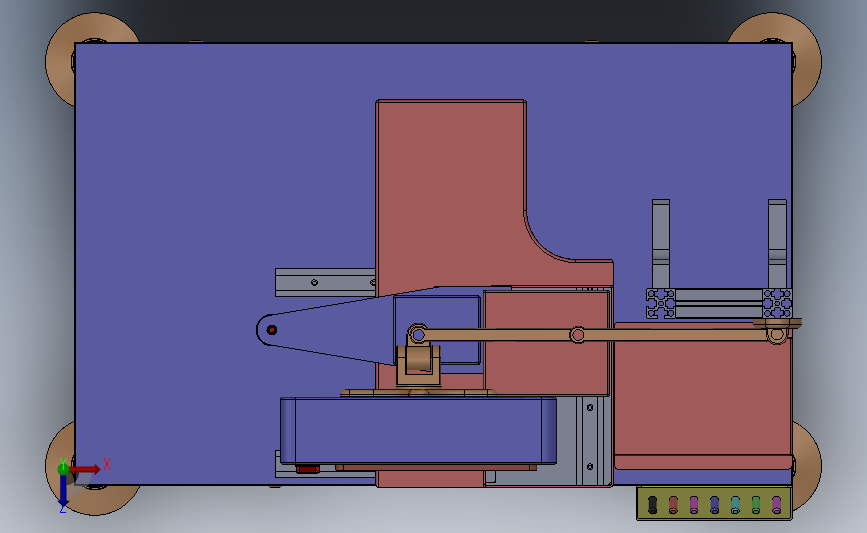This screenshot has width=867, height=533.
Task: Select the left vertical grey post
Action: tap(661, 244)
